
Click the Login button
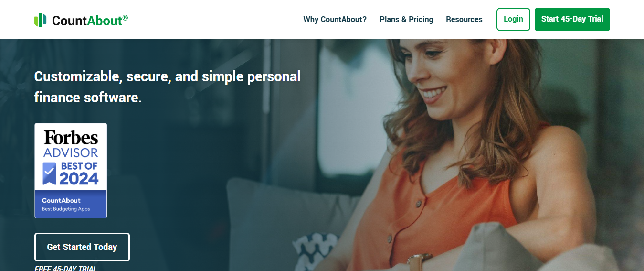click(513, 19)
